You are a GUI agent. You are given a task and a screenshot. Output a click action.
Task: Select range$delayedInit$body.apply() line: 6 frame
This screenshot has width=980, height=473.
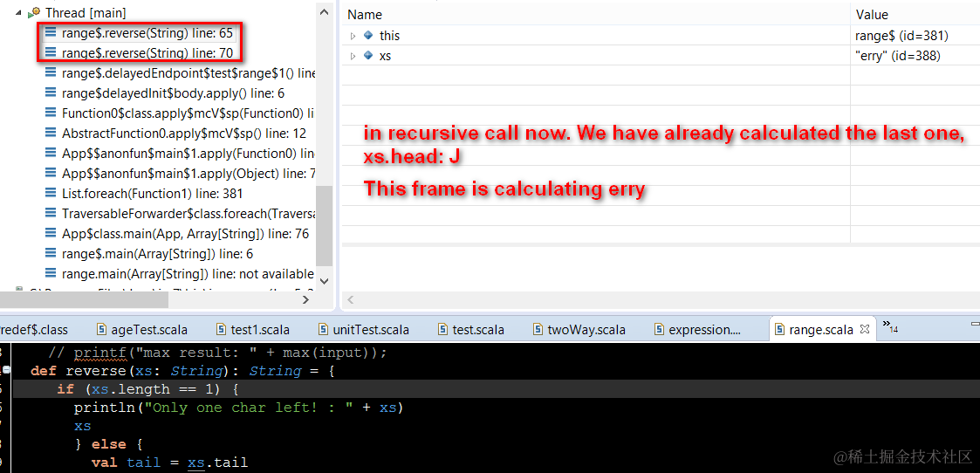click(x=173, y=93)
